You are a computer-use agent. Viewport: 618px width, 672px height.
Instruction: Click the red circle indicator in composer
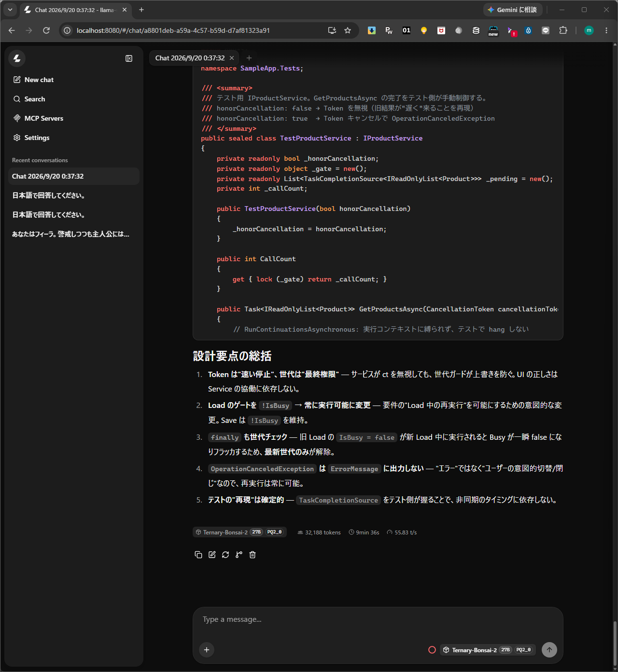pos(432,650)
